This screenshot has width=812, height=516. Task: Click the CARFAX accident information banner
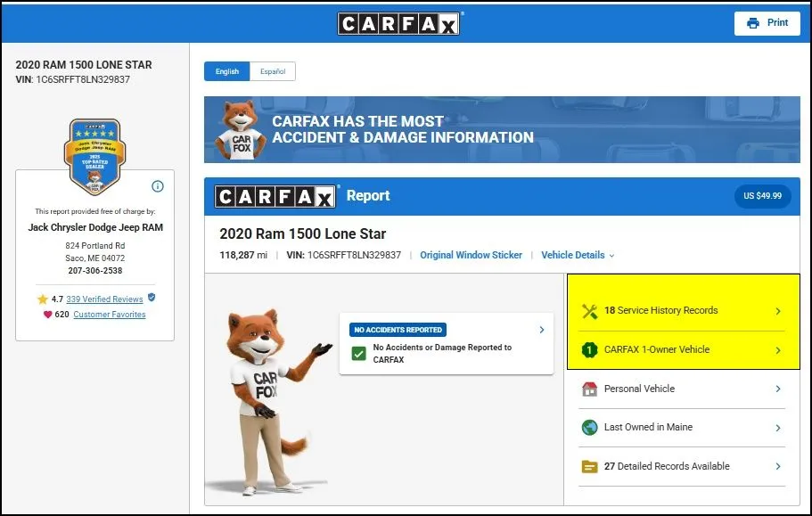click(x=502, y=129)
